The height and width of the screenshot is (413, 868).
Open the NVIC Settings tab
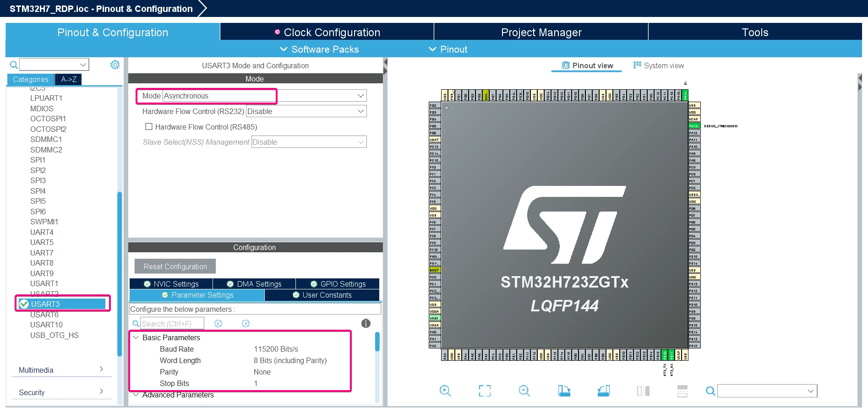click(x=171, y=284)
